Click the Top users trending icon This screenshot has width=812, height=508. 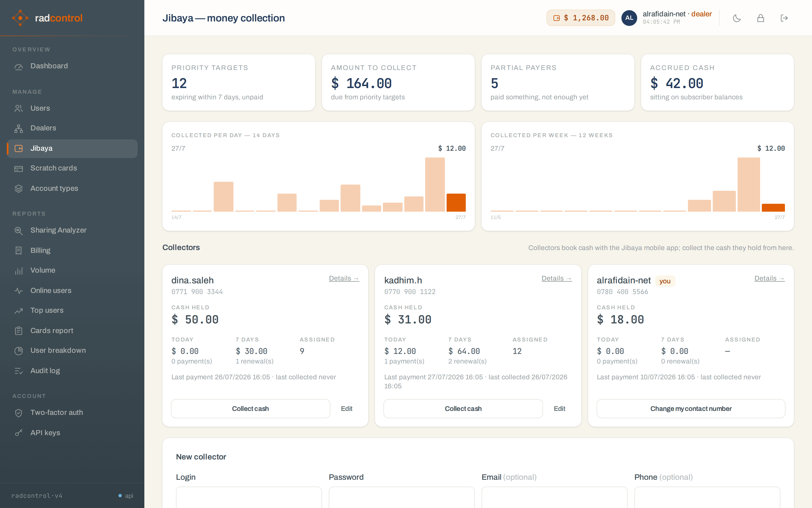[x=19, y=310]
